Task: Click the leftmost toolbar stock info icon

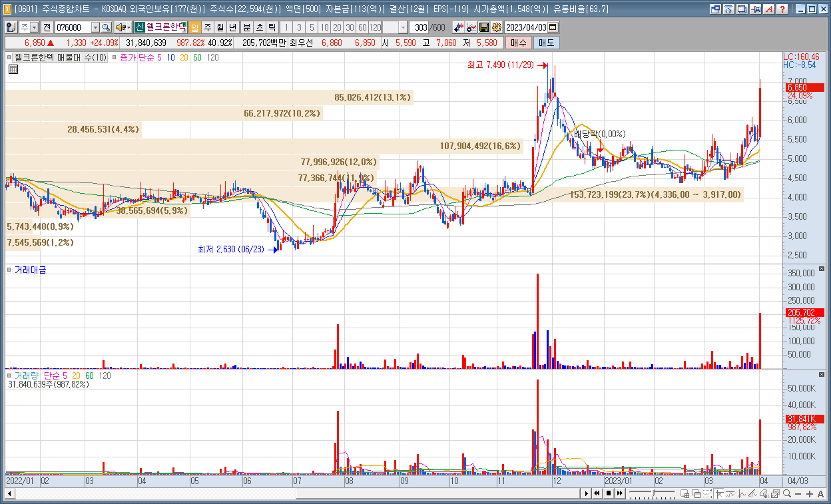Action: tap(11, 27)
